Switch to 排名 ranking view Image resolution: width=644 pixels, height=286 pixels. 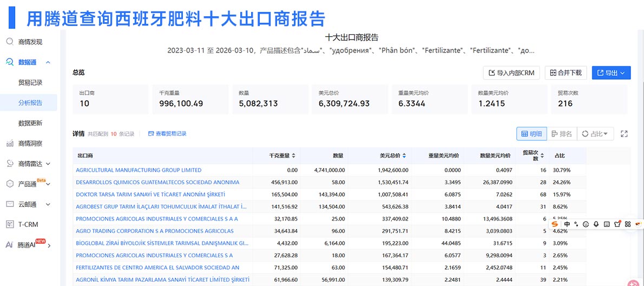(x=562, y=134)
